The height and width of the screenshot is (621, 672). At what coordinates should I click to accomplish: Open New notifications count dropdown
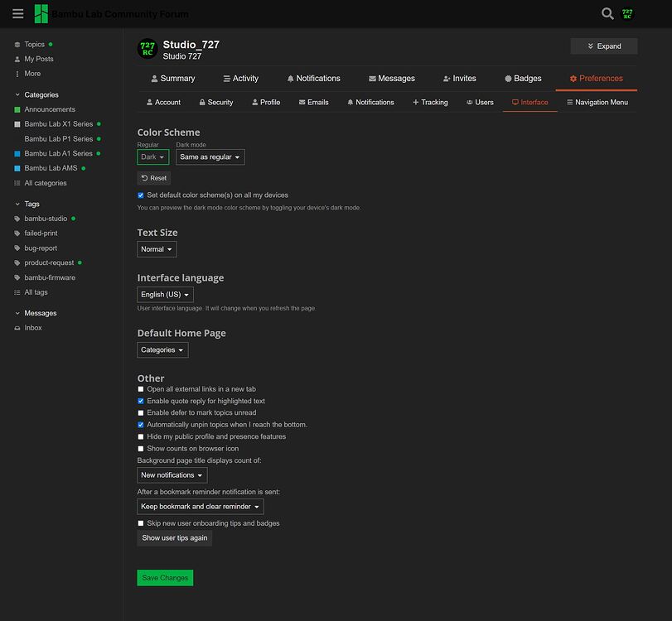pos(172,475)
